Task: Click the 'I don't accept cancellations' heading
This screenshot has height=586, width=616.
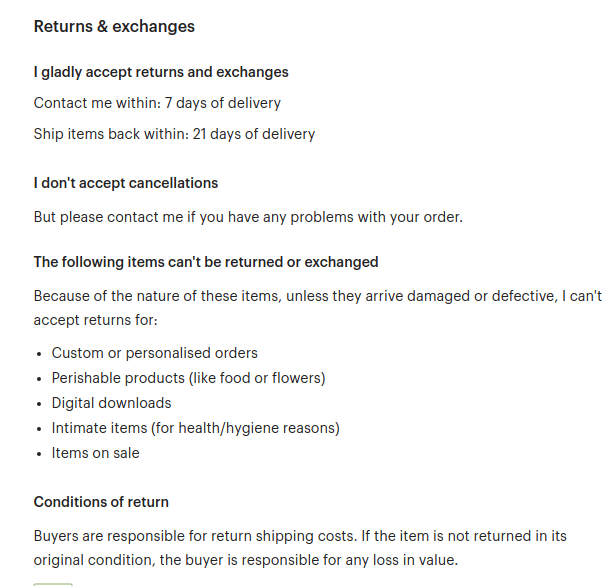Action: click(x=126, y=183)
